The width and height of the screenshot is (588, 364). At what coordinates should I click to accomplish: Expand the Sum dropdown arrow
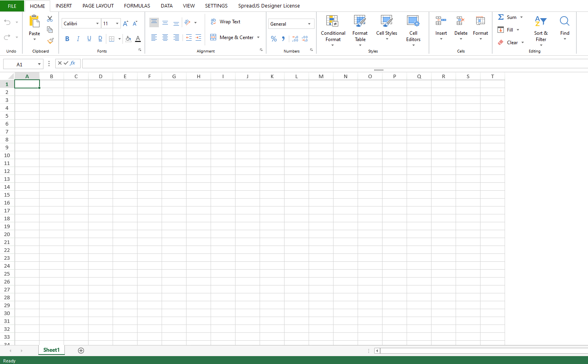click(522, 17)
